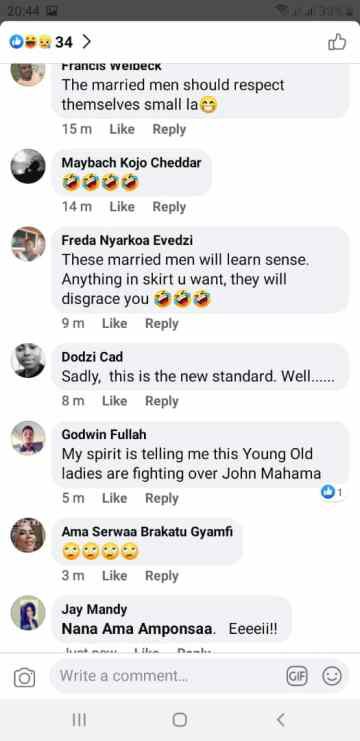Reply to Godwin Fullah's comment
Viewport: 360px width, 741px height.
point(162,498)
